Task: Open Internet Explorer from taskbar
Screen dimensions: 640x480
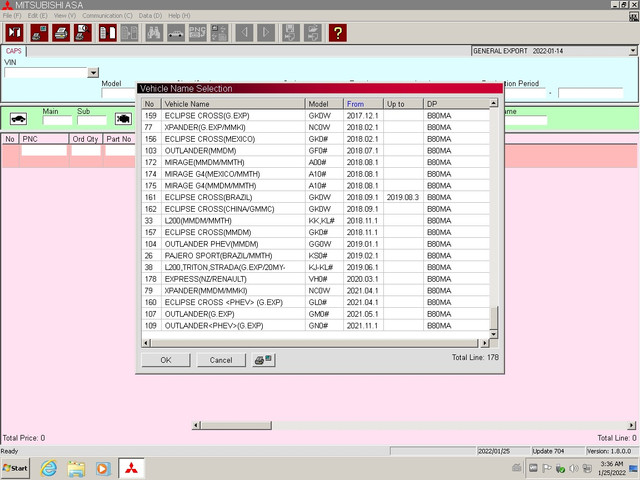Action: coord(49,468)
